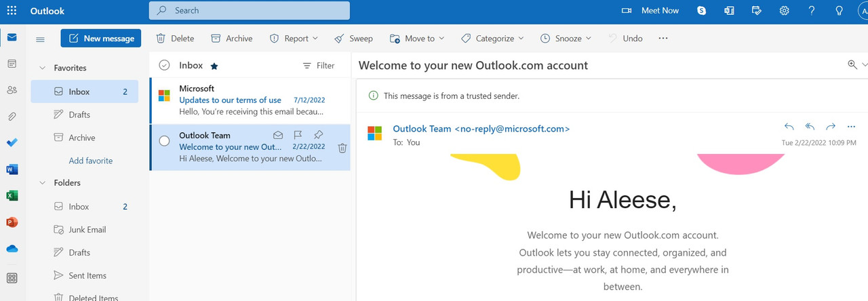The image size is (868, 301).
Task: Open People contacts in left rail
Action: (12, 90)
